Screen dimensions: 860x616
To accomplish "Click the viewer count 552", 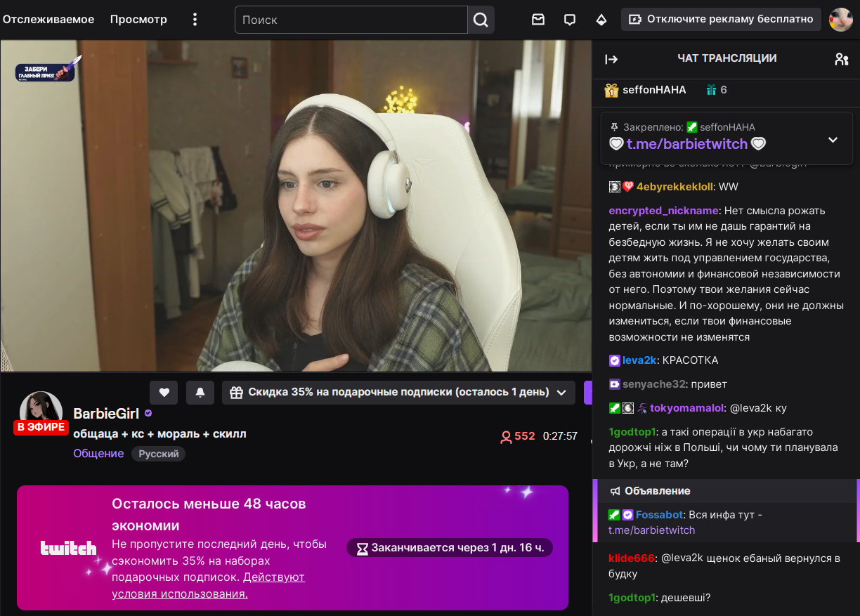I will (x=517, y=436).
